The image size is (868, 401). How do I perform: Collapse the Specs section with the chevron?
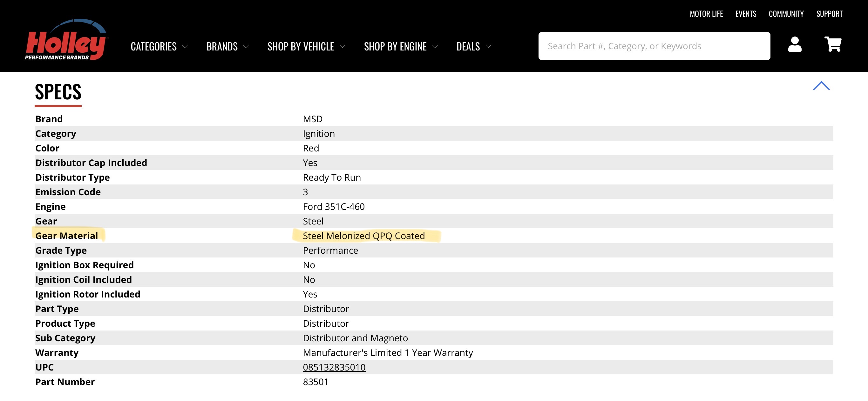821,86
